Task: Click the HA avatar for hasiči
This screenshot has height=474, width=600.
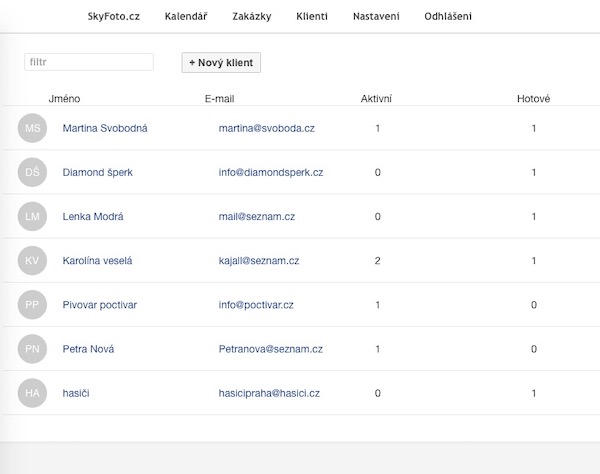Action: tap(32, 393)
